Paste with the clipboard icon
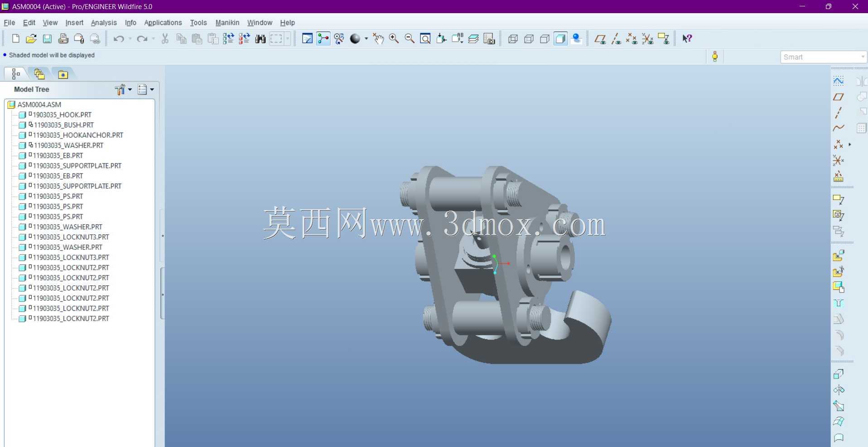 pyautogui.click(x=197, y=39)
